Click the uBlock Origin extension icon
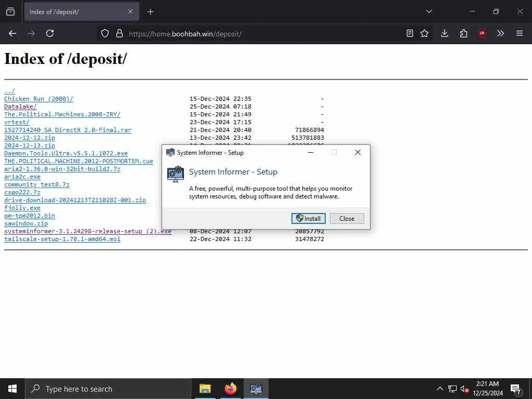The image size is (532, 399). 482,33
